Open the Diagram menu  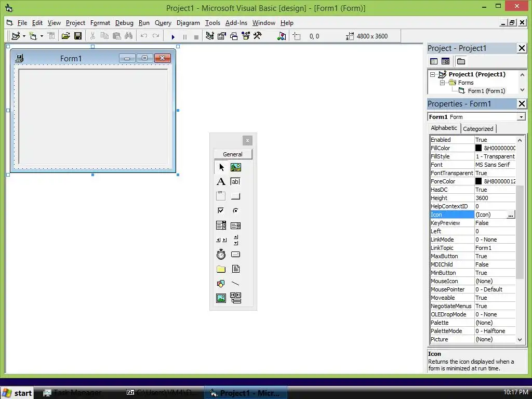[188, 23]
